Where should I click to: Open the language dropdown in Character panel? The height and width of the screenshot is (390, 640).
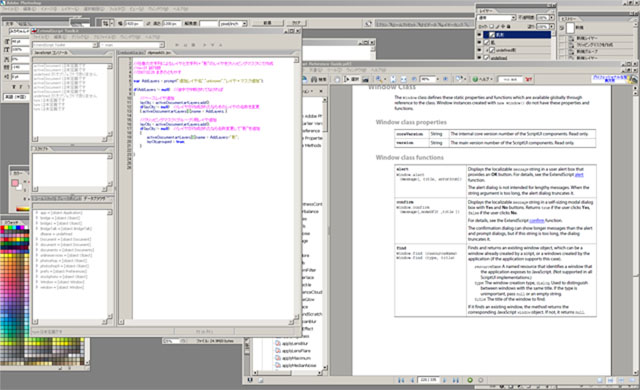coord(16,97)
